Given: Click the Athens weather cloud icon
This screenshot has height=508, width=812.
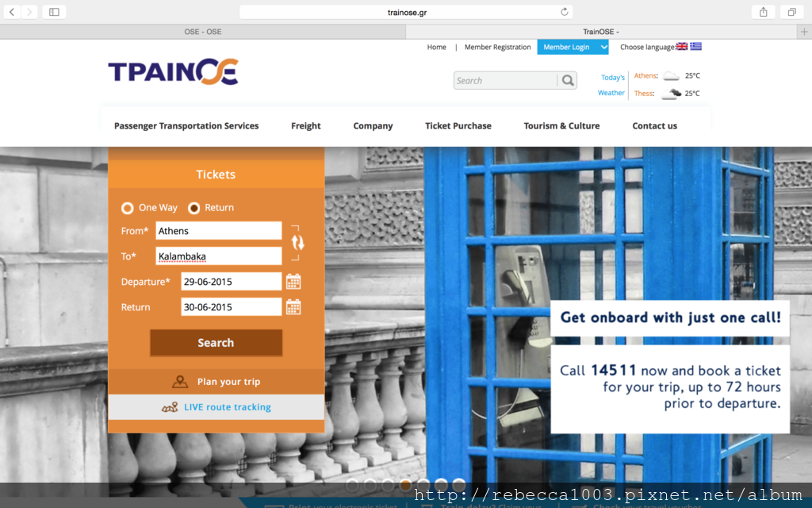Looking at the screenshot, I should pos(671,76).
